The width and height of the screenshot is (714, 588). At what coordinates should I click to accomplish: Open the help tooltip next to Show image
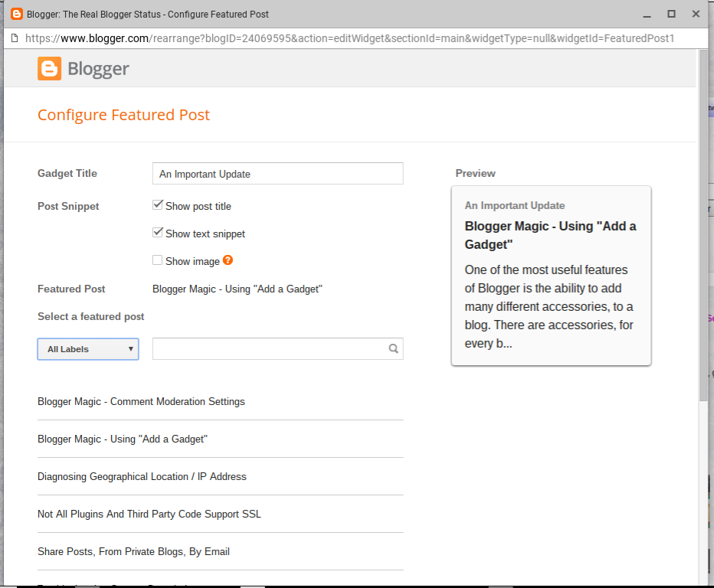click(x=228, y=261)
